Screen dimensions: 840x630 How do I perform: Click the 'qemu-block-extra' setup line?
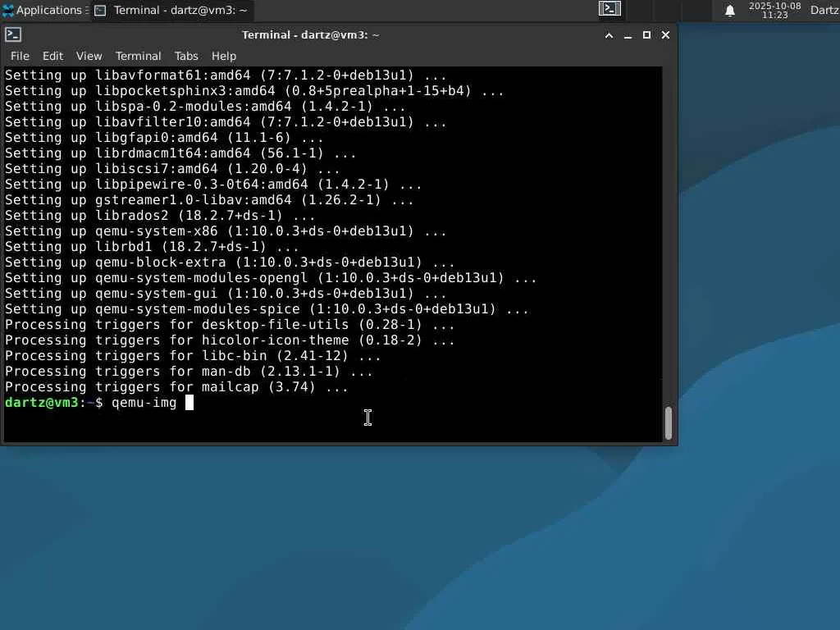[230, 262]
